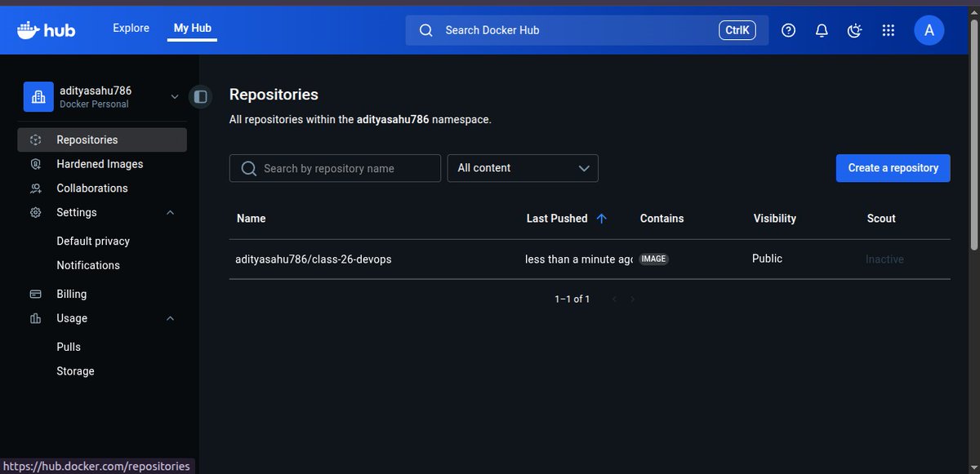Click the Billing card icon
Image resolution: width=980 pixels, height=474 pixels.
tap(35, 294)
